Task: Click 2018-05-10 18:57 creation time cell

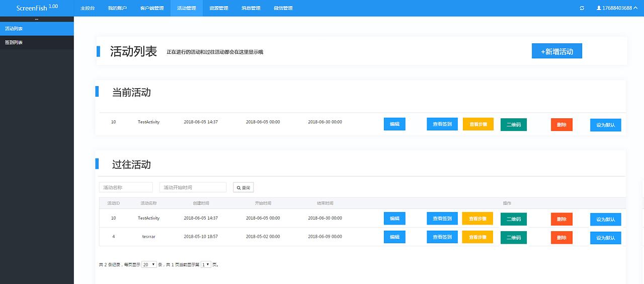Action: pyautogui.click(x=201, y=237)
